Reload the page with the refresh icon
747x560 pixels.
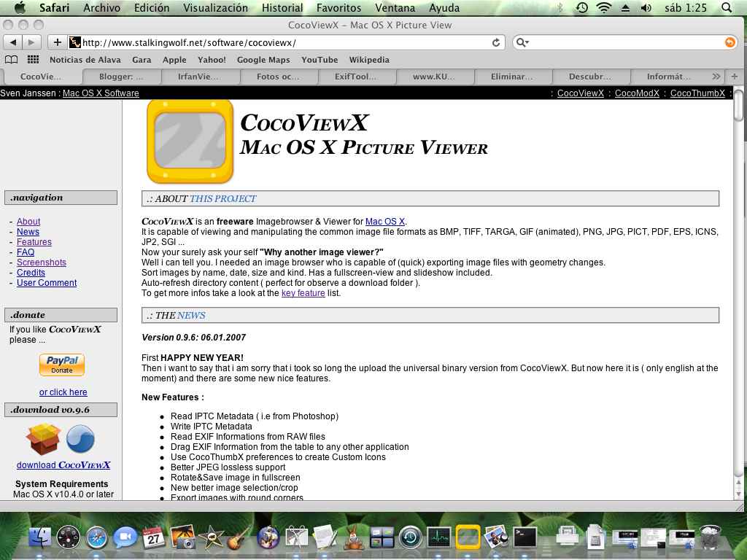point(496,42)
